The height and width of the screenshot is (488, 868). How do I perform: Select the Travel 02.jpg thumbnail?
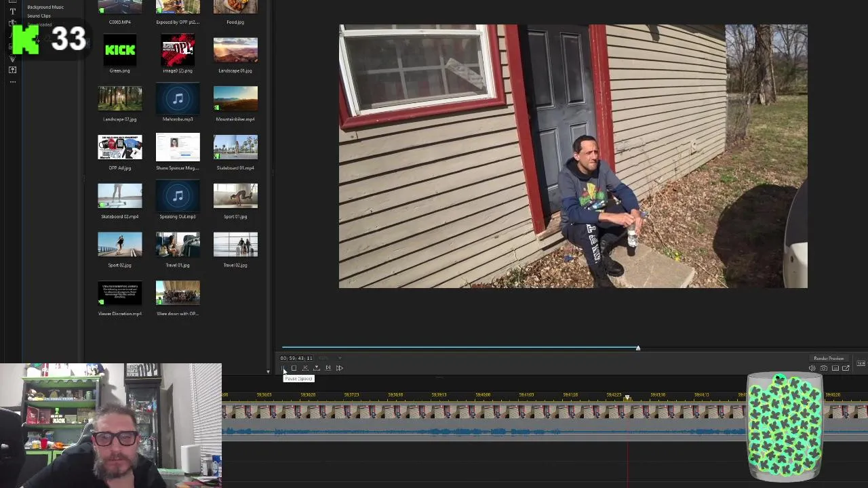coord(235,245)
